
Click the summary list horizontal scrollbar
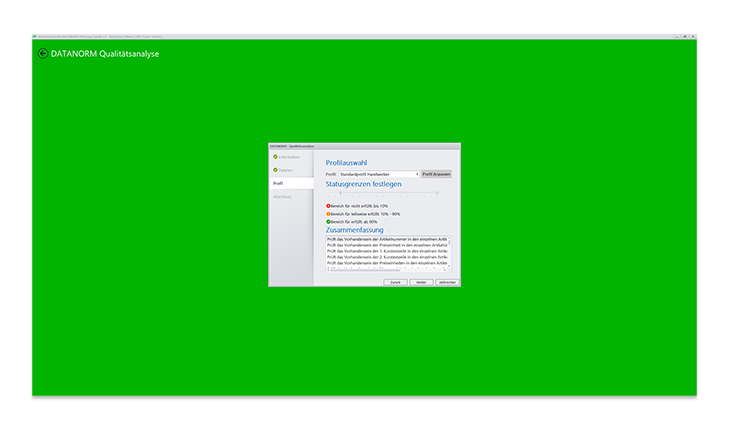(x=387, y=270)
